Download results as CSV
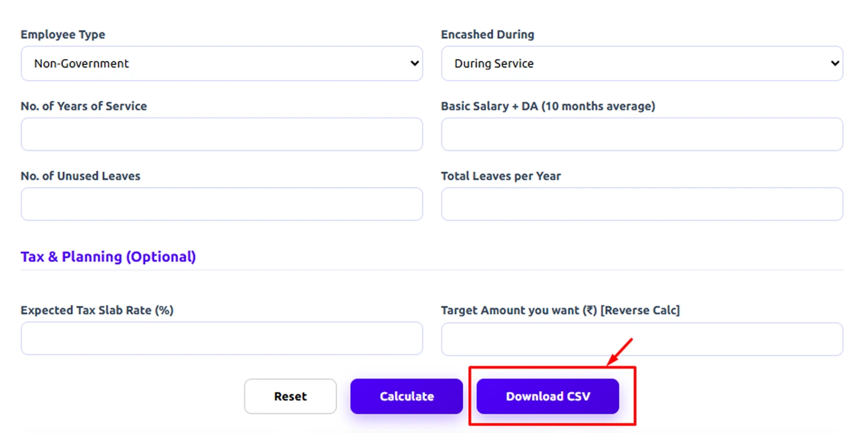 click(548, 396)
